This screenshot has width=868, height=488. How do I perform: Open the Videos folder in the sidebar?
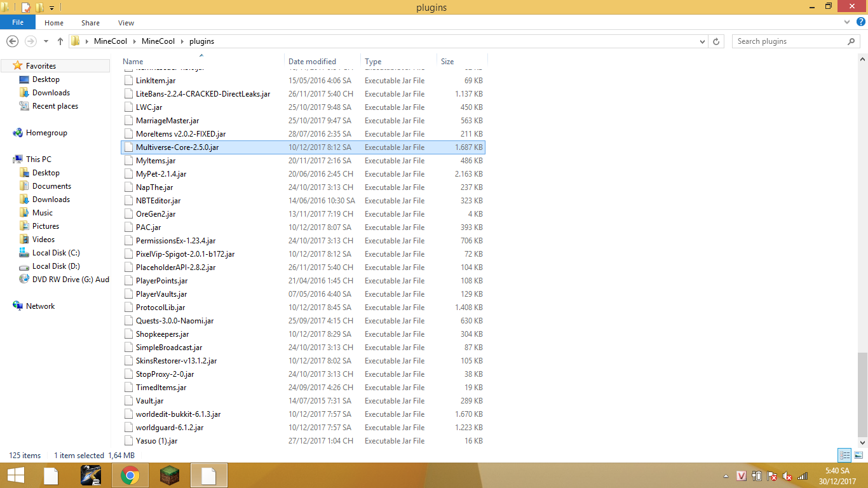click(43, 240)
